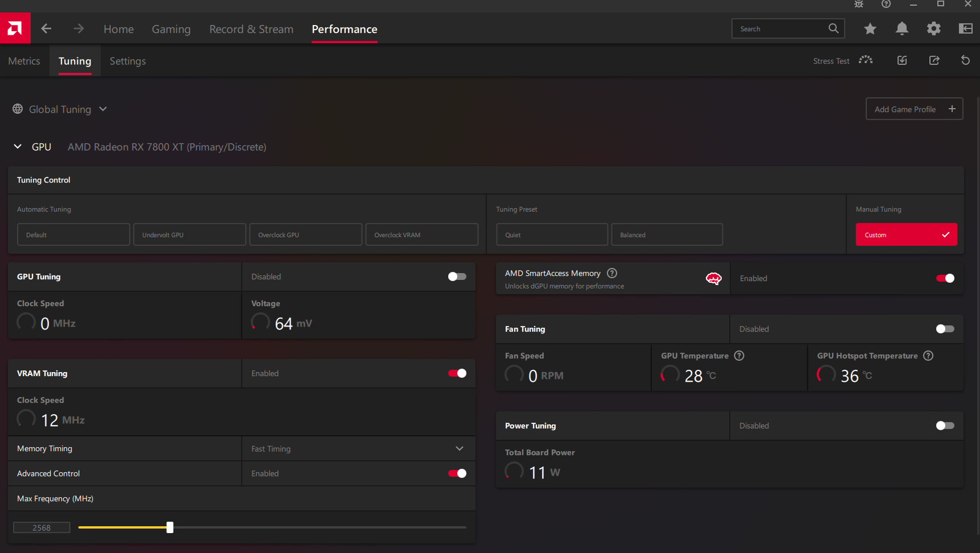Toggle the sidebar panel icon

(965, 28)
